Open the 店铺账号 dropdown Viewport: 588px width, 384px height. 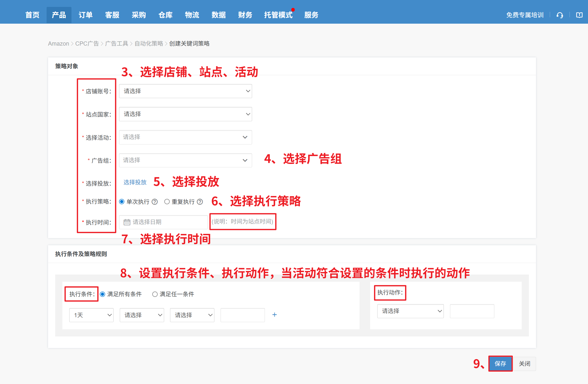click(x=185, y=91)
